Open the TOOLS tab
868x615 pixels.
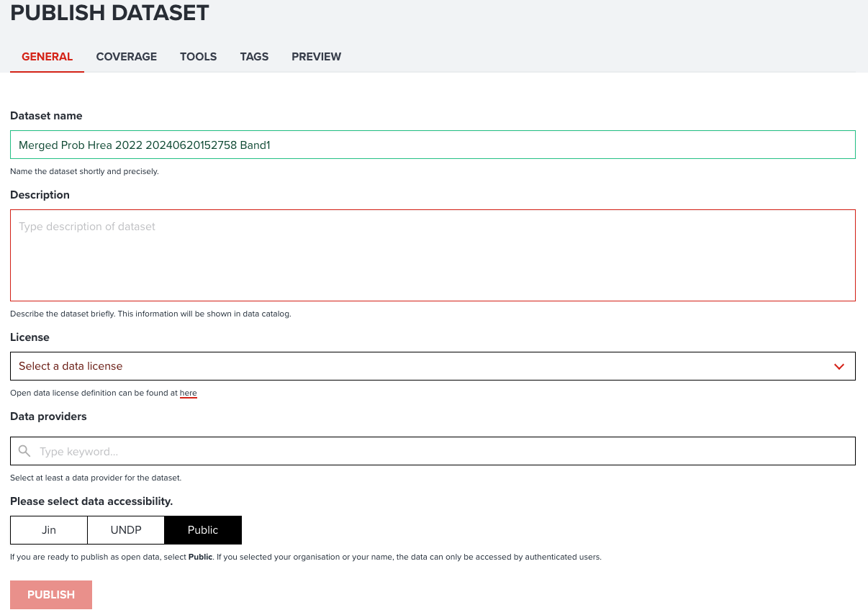tap(198, 56)
